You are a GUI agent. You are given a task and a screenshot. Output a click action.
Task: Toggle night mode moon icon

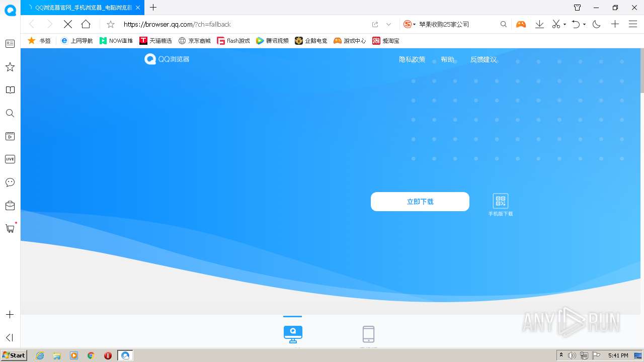coord(597,24)
